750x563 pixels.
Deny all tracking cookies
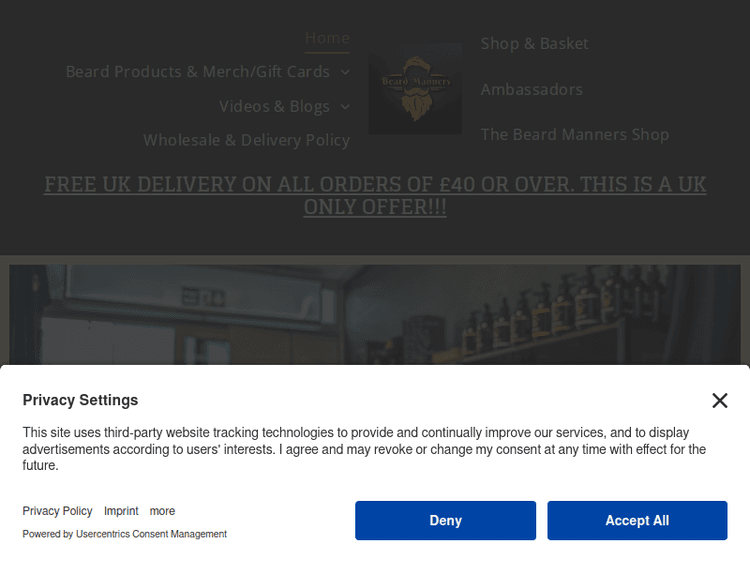(445, 520)
